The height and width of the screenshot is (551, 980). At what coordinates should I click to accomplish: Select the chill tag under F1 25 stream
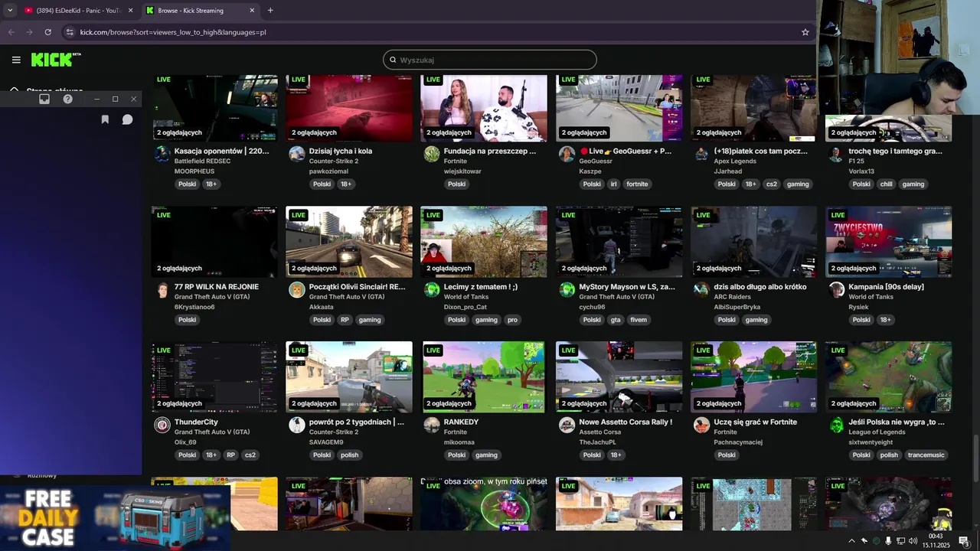pyautogui.click(x=886, y=184)
